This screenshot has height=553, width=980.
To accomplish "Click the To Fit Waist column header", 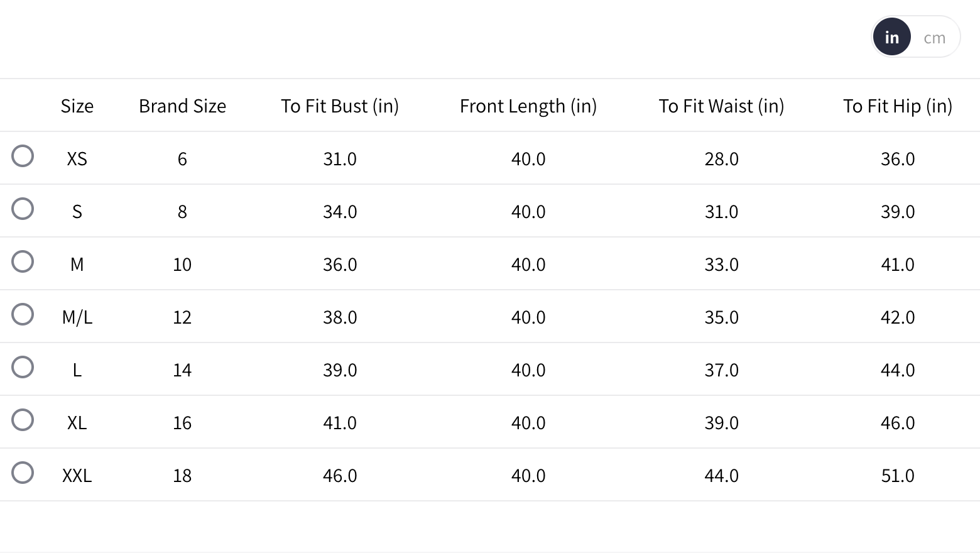I will (x=721, y=106).
